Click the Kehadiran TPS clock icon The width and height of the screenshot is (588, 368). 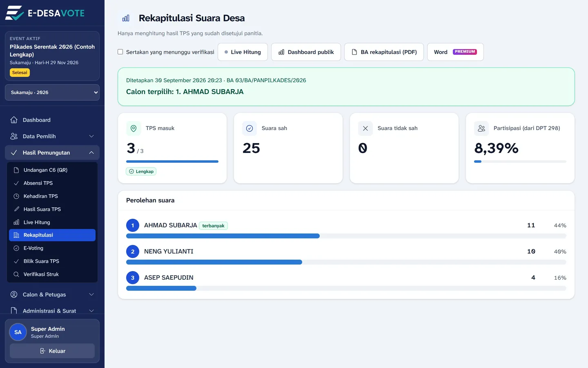[16, 196]
